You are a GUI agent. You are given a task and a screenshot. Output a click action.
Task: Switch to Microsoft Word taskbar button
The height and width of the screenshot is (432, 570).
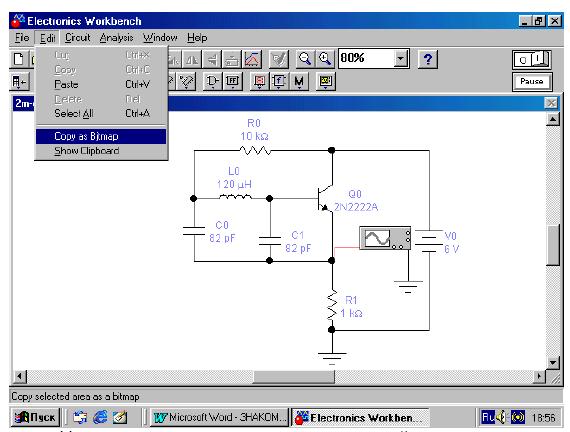point(219,417)
